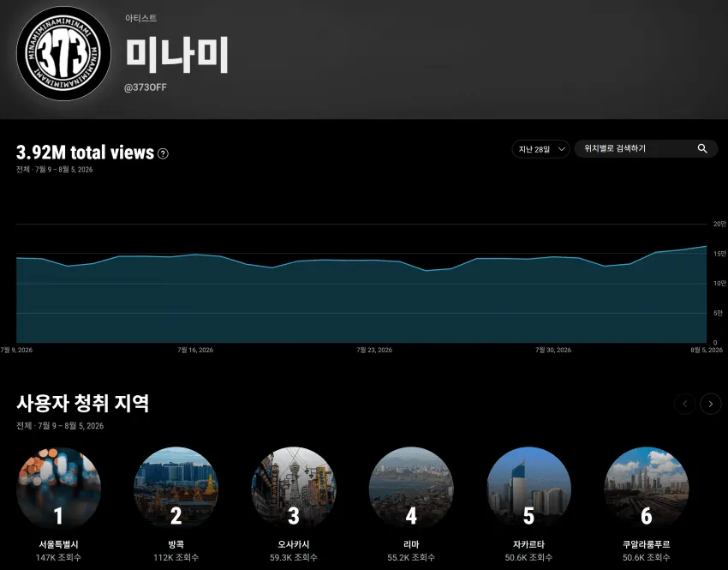Click the 112K 조회수 view count

point(176,557)
